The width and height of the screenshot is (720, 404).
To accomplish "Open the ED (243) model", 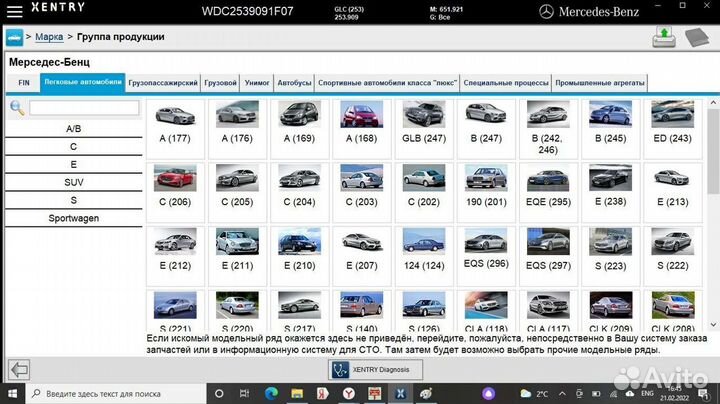I will (673, 129).
